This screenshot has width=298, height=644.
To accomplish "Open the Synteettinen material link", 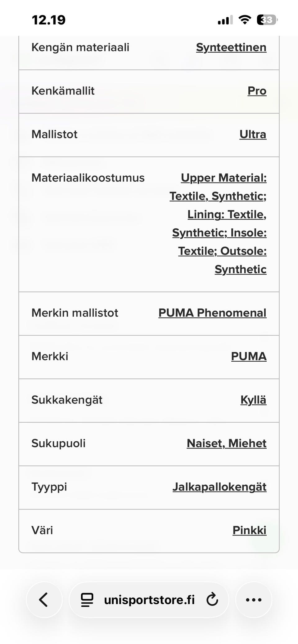I will pyautogui.click(x=231, y=47).
